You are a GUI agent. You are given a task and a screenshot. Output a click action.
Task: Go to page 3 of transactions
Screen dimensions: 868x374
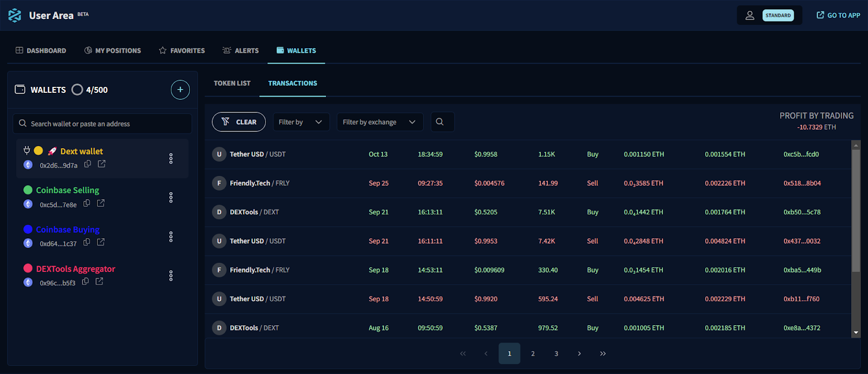click(x=556, y=353)
